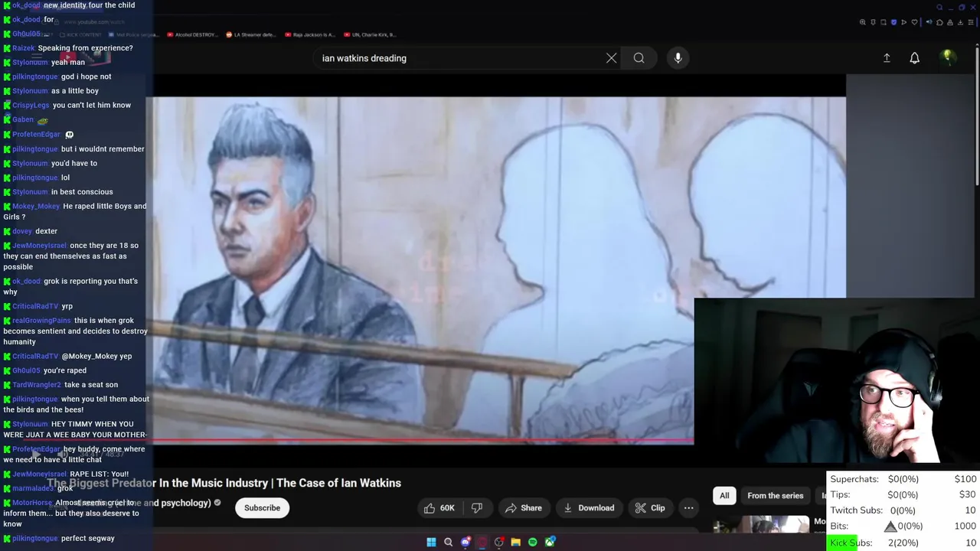Open the YouTube create/upload icon
Viewport: 980px width, 551px height.
click(x=887, y=58)
